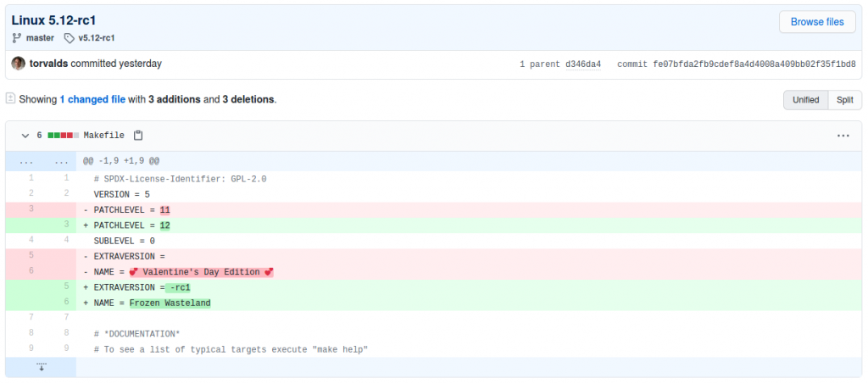Screen dimensions: 868x384
Task: Copy the Makefile path with clipboard icon
Action: [138, 136]
